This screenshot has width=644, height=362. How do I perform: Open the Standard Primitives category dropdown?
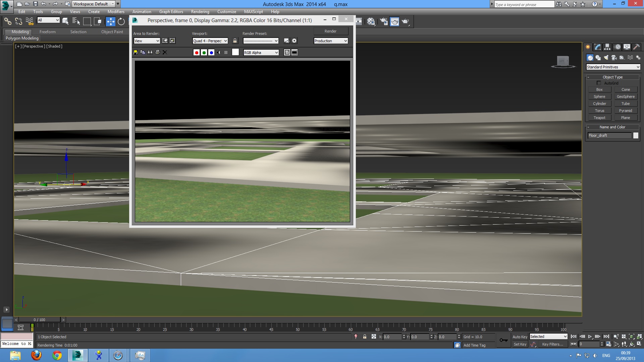613,67
